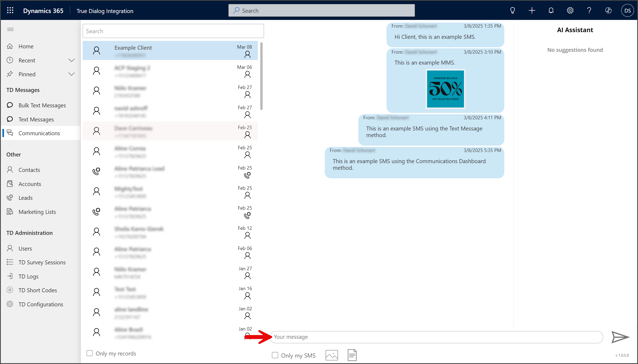
Task: Open the app launcher waffle icon
Action: tap(10, 11)
